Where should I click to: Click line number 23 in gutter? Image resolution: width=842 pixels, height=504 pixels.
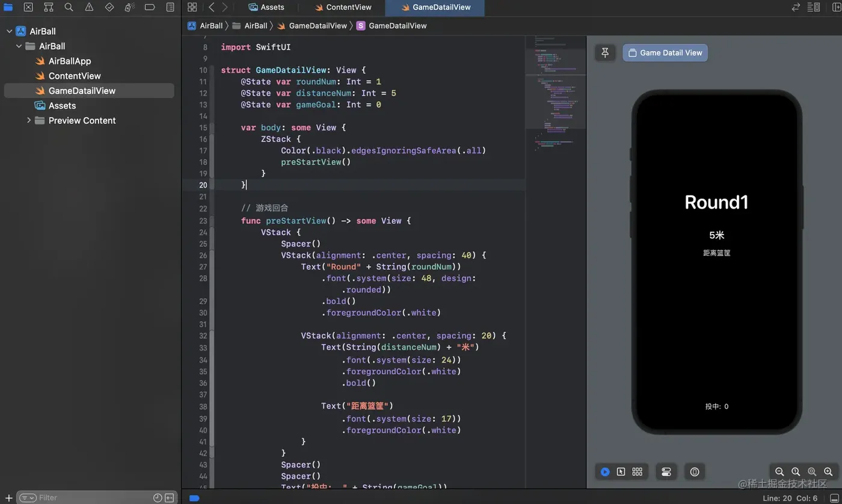click(203, 221)
